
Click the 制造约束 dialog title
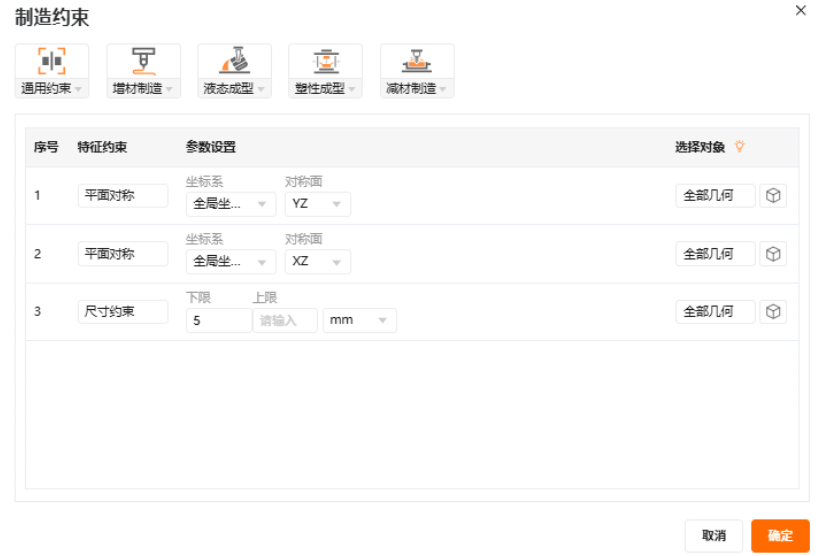52,17
